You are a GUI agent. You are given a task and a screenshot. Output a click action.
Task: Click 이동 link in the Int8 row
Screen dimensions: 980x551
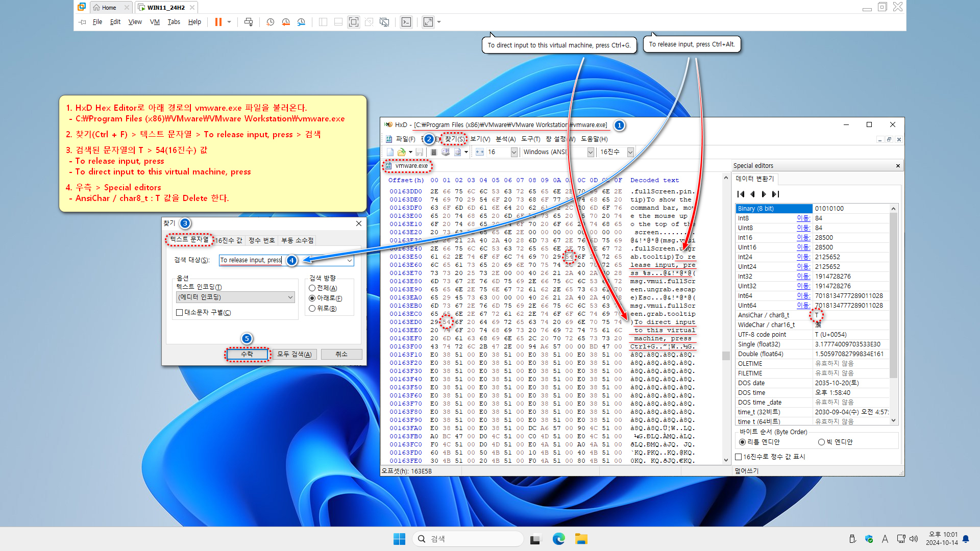(x=803, y=218)
